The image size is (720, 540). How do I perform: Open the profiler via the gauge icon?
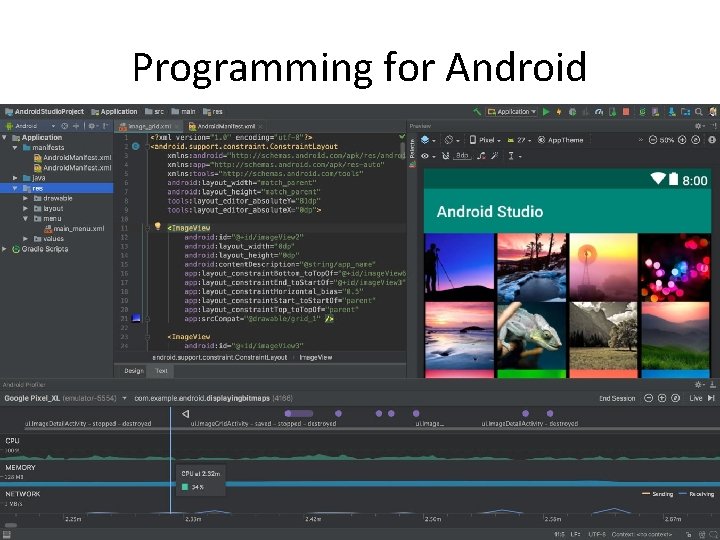599,112
